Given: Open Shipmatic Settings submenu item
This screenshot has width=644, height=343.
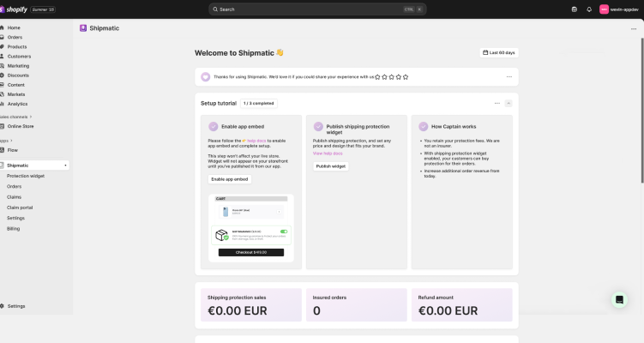Looking at the screenshot, I should point(15,218).
